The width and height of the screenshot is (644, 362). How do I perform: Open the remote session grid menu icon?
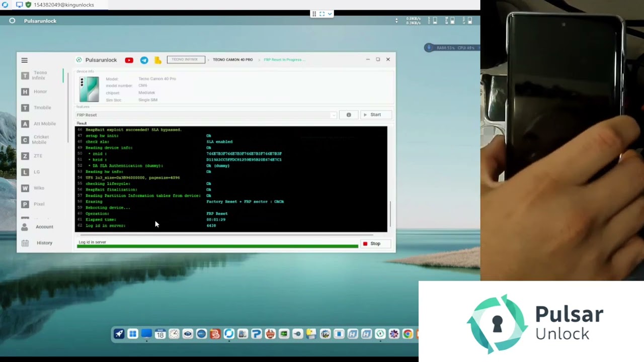314,14
